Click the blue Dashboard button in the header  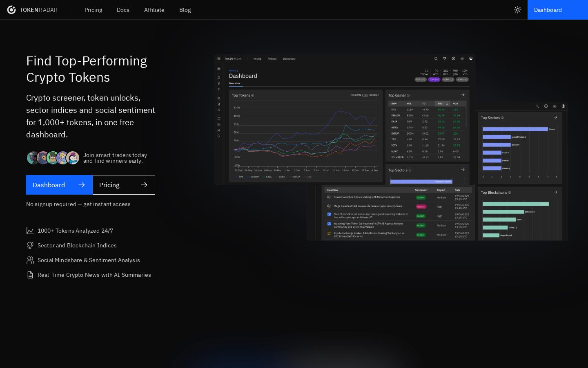point(558,10)
